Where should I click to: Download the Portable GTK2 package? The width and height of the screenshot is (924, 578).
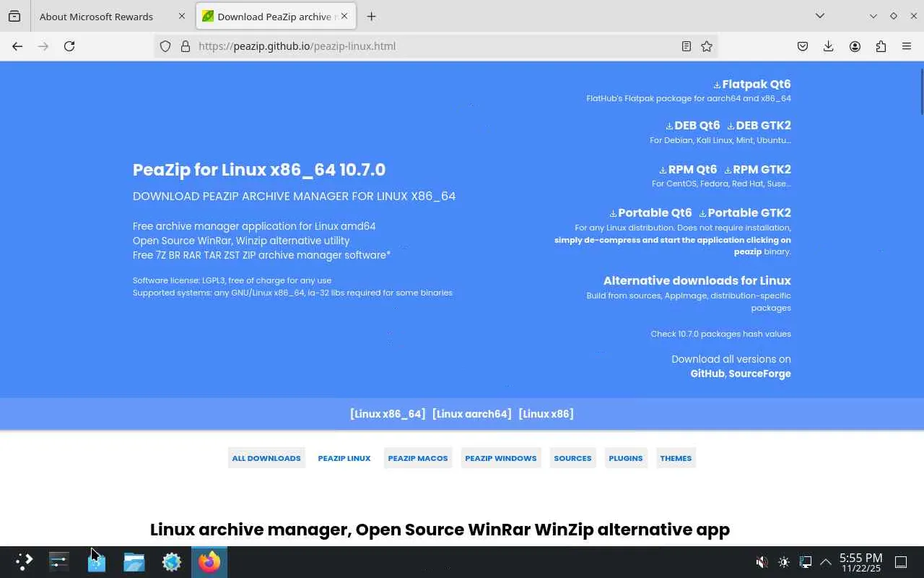pos(745,213)
